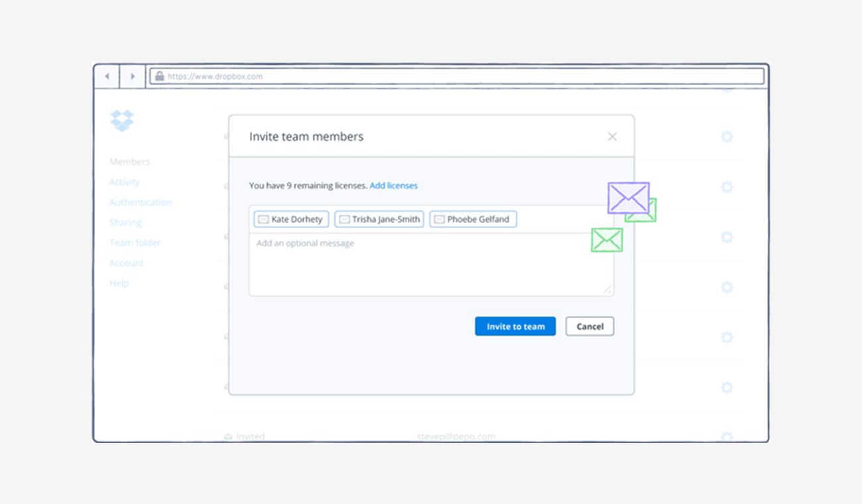
Task: Go to Activity in the sidebar
Action: (x=125, y=182)
